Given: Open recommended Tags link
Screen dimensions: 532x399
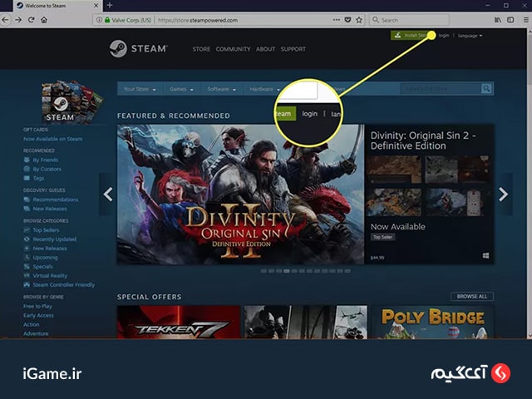Looking at the screenshot, I should pos(38,178).
